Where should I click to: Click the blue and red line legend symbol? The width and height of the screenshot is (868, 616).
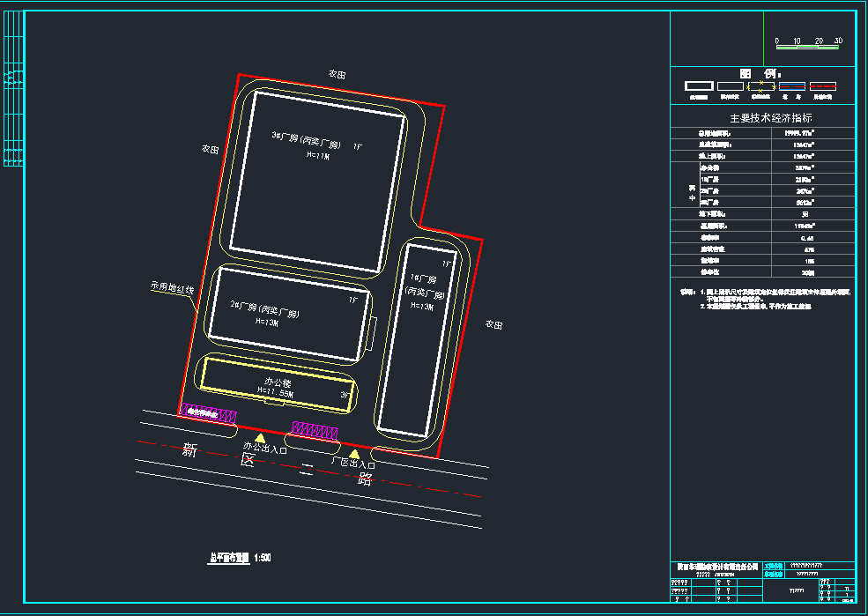(791, 86)
